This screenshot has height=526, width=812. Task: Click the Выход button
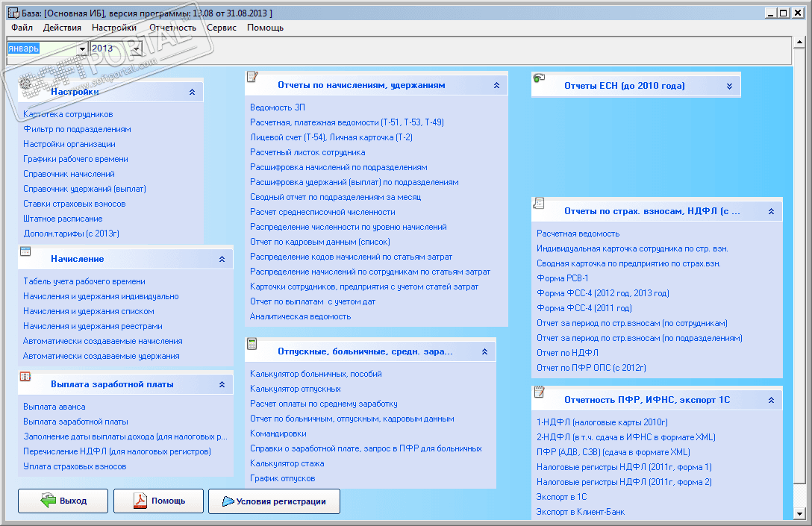[x=63, y=501]
